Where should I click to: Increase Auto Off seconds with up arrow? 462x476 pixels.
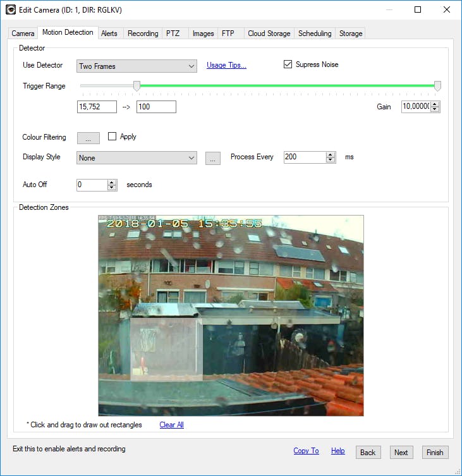click(x=112, y=182)
